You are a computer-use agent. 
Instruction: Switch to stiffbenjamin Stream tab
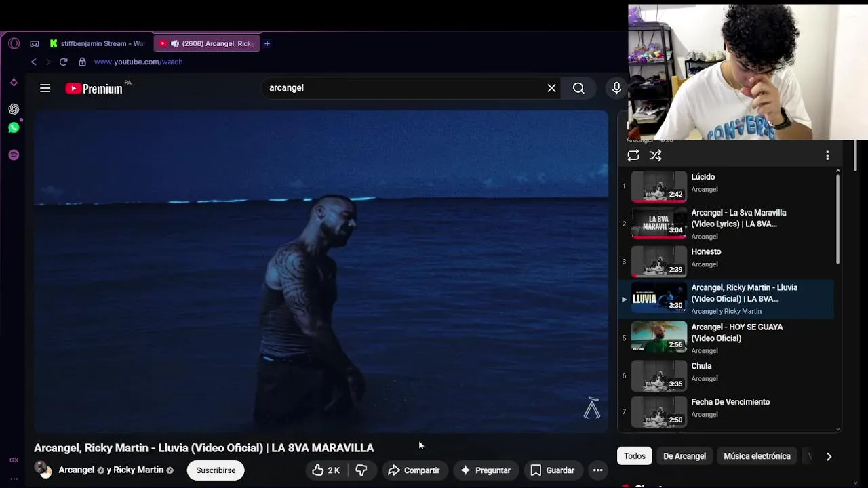[98, 43]
